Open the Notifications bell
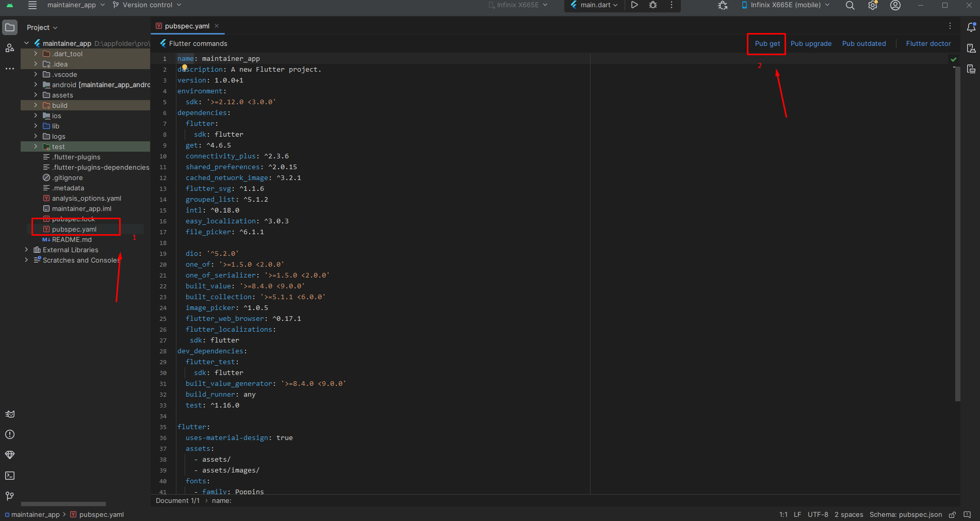 (972, 27)
